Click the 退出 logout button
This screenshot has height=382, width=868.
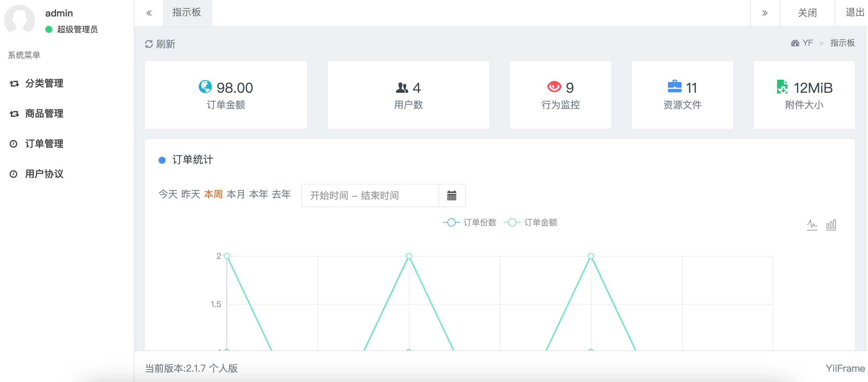click(854, 13)
